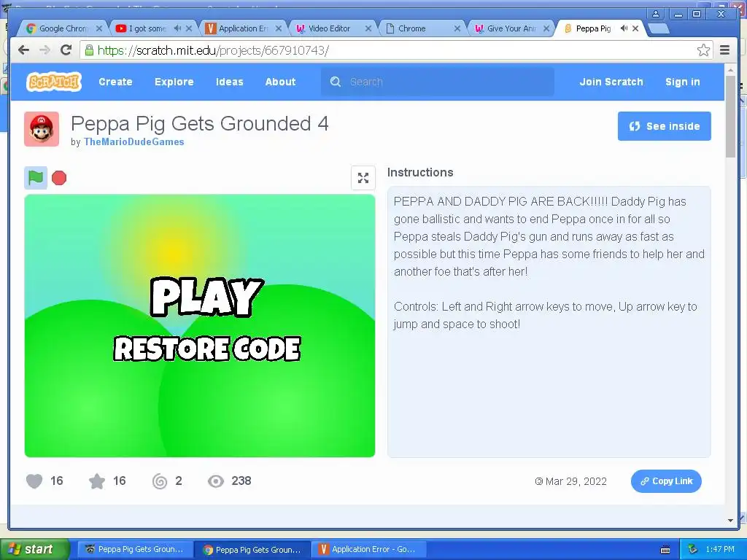View remixes via the spiral icon
This screenshot has height=560, width=747.
160,481
